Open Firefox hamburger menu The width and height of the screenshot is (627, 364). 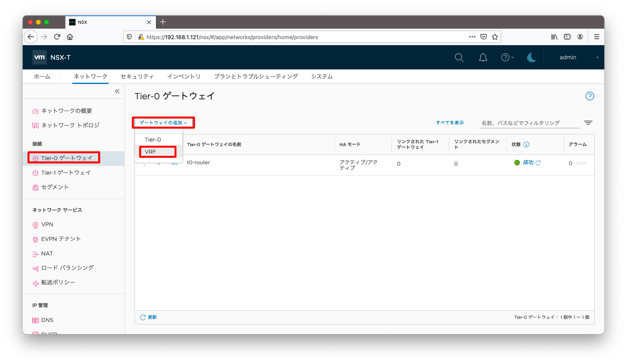point(597,37)
